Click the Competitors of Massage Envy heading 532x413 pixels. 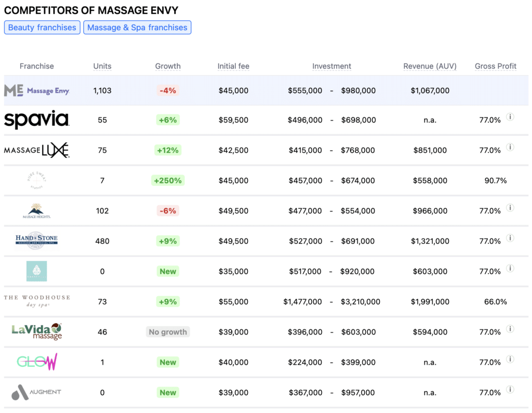pyautogui.click(x=91, y=10)
